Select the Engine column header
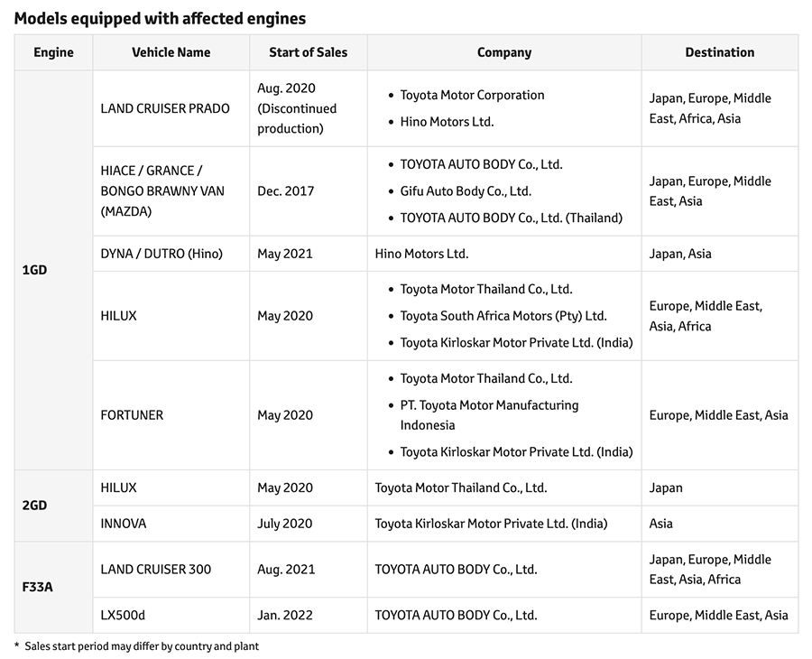 coord(53,52)
